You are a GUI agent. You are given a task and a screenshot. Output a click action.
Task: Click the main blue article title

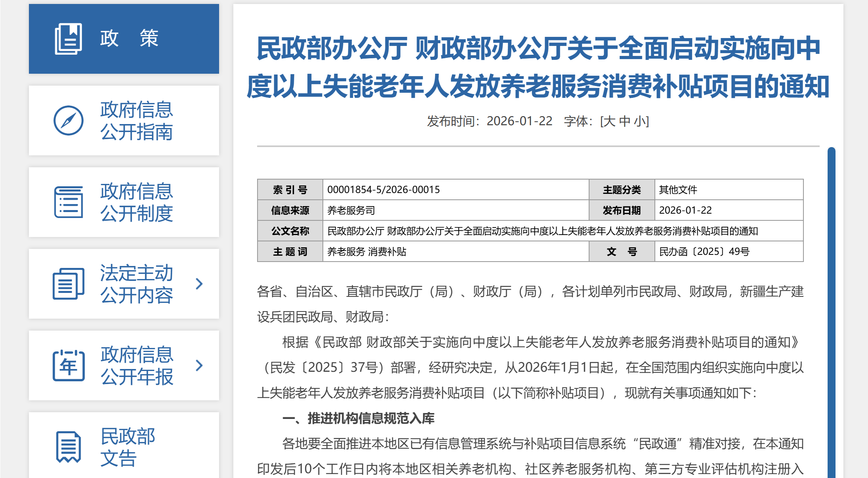(538, 67)
